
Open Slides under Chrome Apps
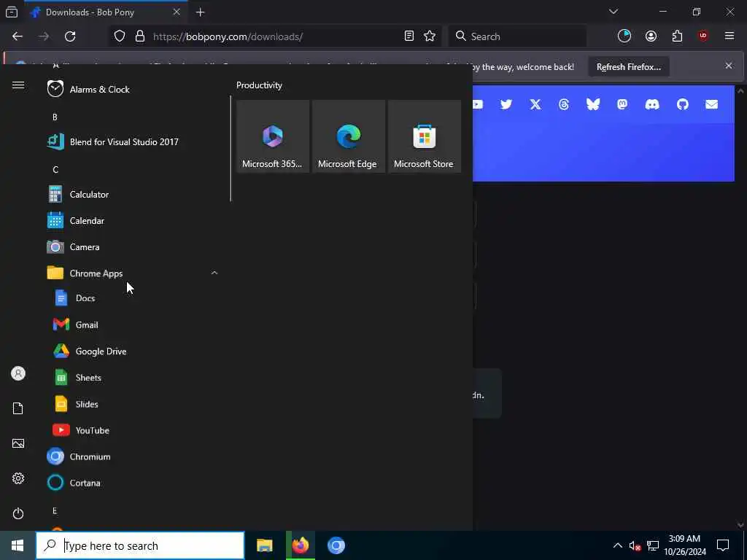click(133, 404)
